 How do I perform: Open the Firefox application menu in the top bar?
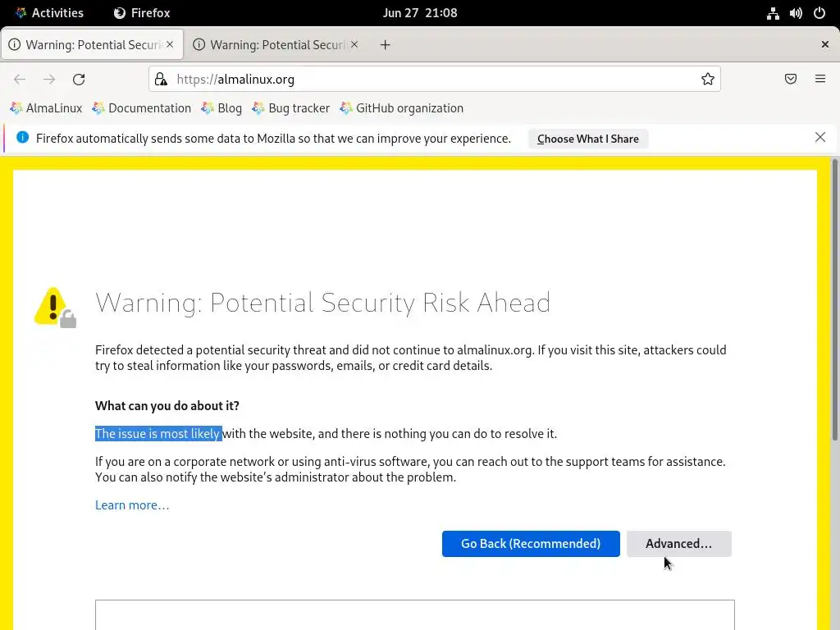pos(142,13)
